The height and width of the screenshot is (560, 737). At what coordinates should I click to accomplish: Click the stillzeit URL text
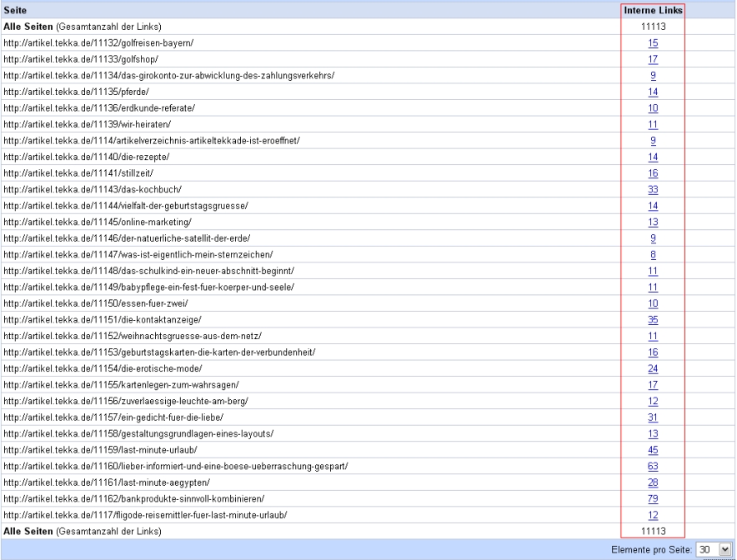pos(78,173)
